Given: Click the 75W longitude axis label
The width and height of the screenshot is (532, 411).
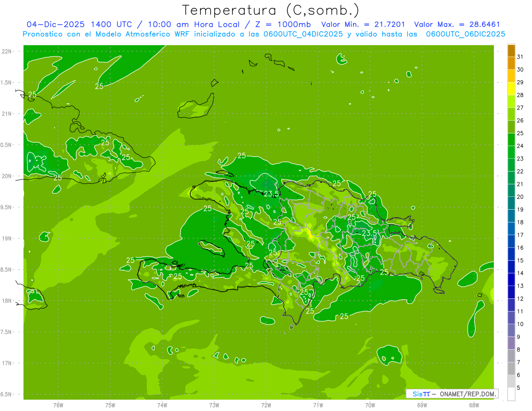Looking at the screenshot, I should pos(110,405).
